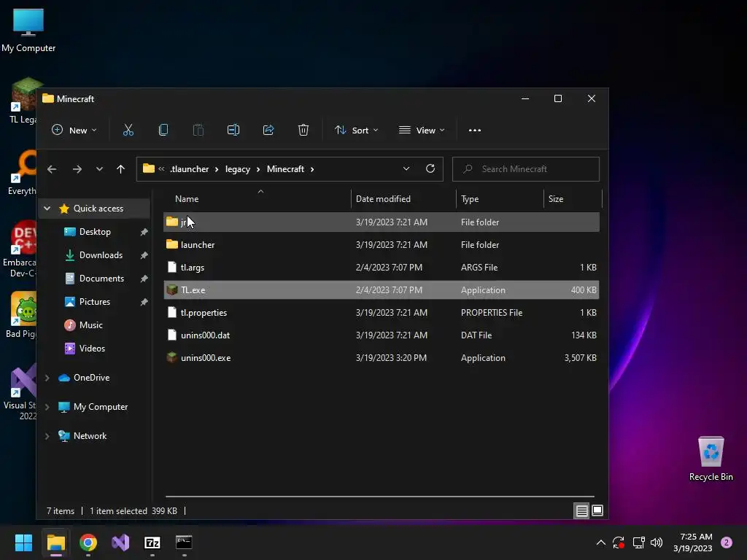Click the Cut scissors icon in toolbar
Image resolution: width=747 pixels, height=560 pixels.
[128, 130]
